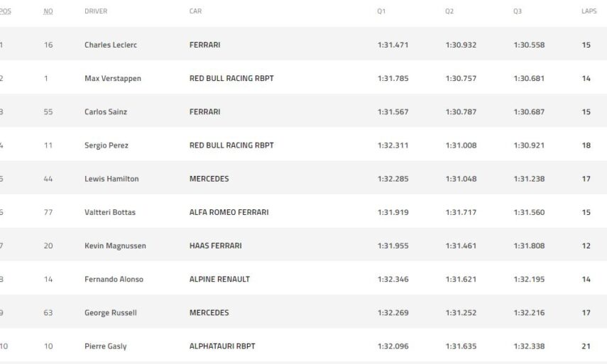Click the LAPS column header
This screenshot has height=364, width=607.
click(589, 11)
